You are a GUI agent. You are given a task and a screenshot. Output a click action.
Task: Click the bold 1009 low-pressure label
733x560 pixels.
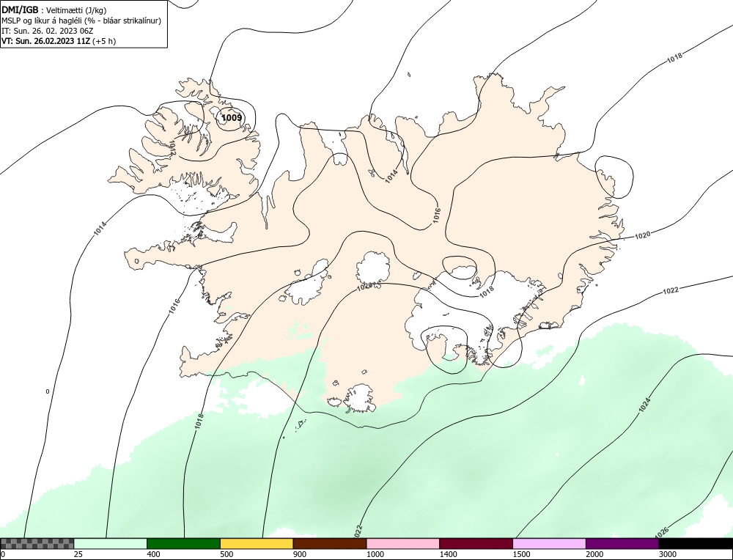(x=232, y=117)
